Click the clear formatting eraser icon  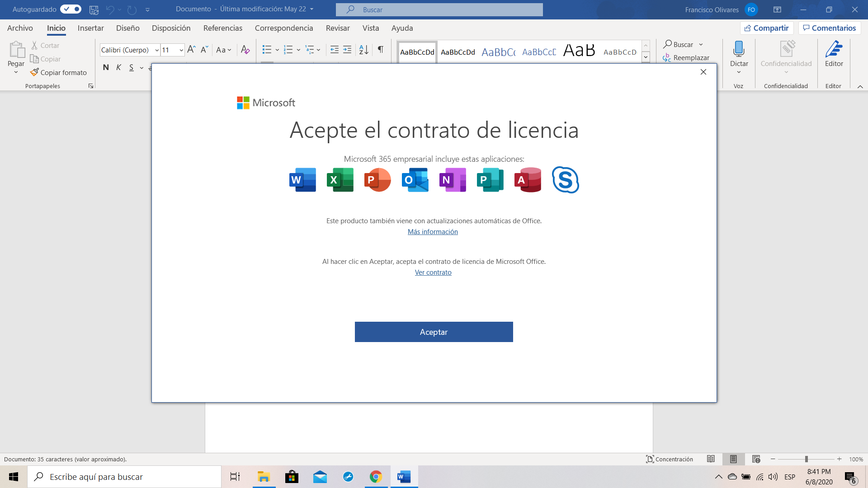[x=245, y=50]
